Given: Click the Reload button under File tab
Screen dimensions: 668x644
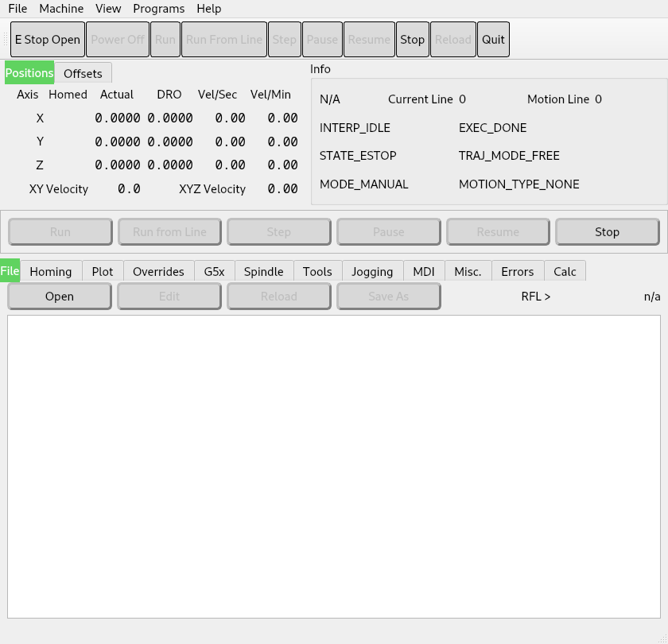Looking at the screenshot, I should [279, 297].
